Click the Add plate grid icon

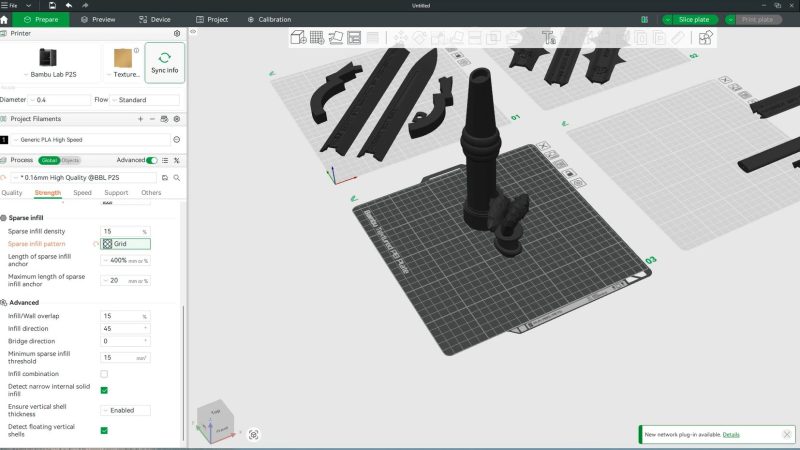click(317, 38)
